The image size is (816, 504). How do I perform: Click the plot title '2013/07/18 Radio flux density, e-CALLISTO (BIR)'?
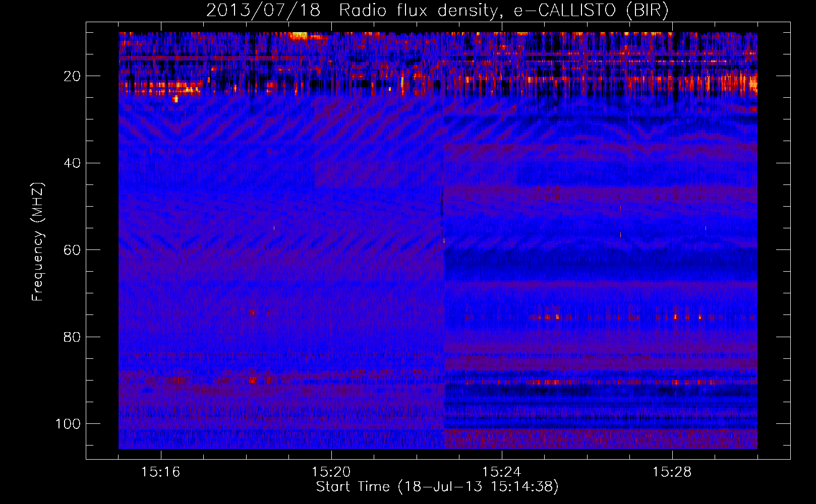(437, 10)
